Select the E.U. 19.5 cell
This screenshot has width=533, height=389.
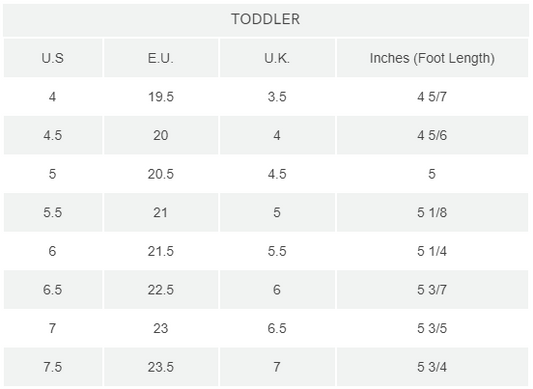pyautogui.click(x=161, y=97)
